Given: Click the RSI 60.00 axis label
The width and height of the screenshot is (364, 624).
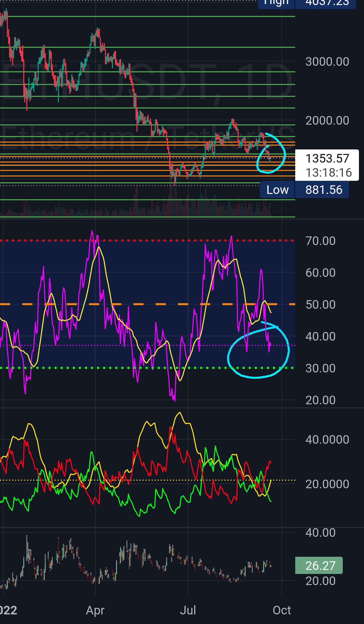Looking at the screenshot, I should tap(320, 273).
